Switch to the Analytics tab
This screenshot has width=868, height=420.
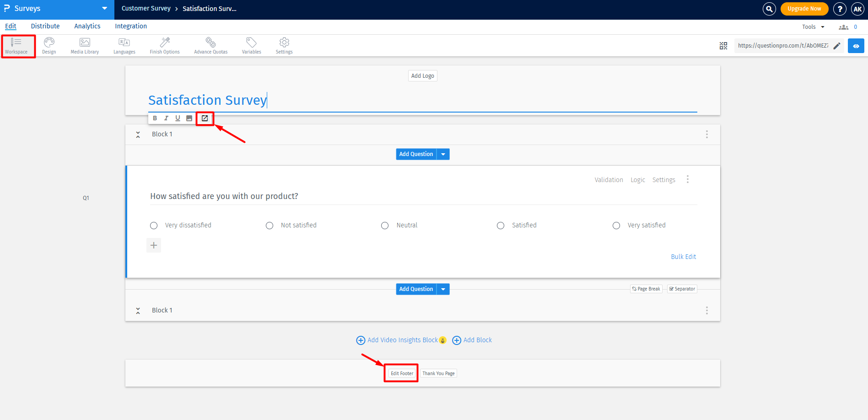pos(87,26)
